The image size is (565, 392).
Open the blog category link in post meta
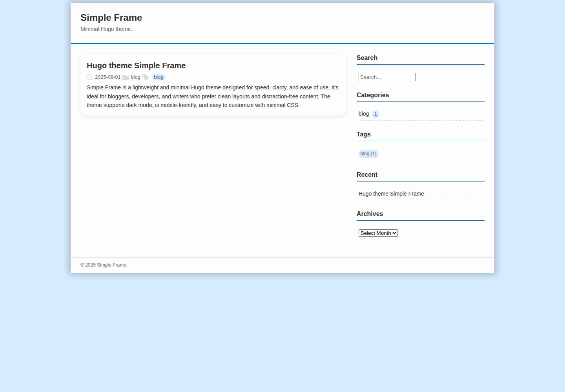click(x=135, y=77)
